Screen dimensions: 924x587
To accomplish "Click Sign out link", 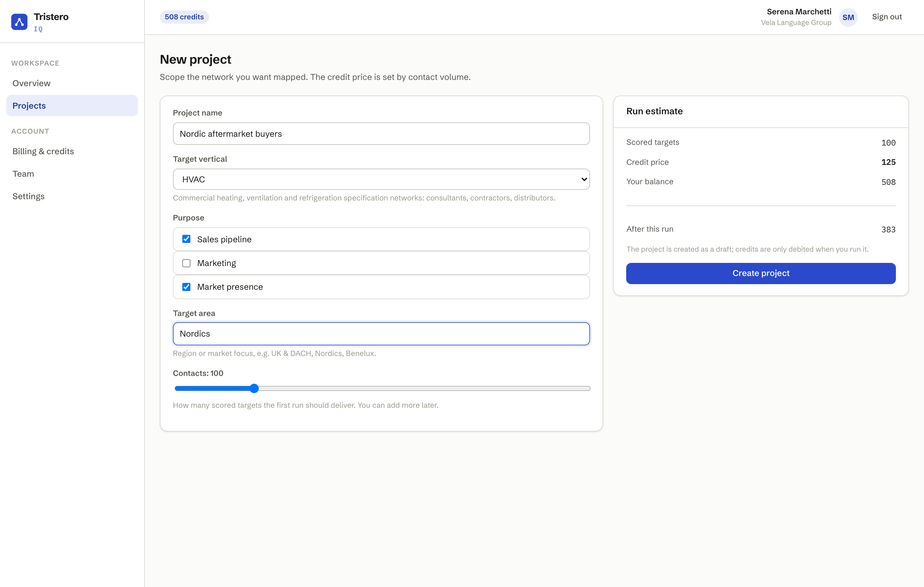I will [887, 17].
